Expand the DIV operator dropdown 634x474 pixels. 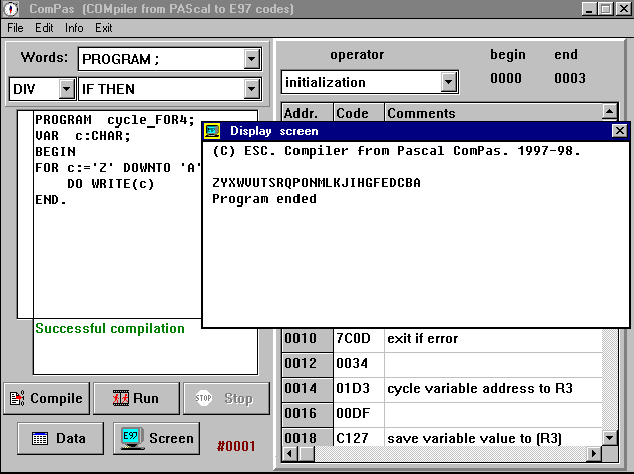[66, 89]
